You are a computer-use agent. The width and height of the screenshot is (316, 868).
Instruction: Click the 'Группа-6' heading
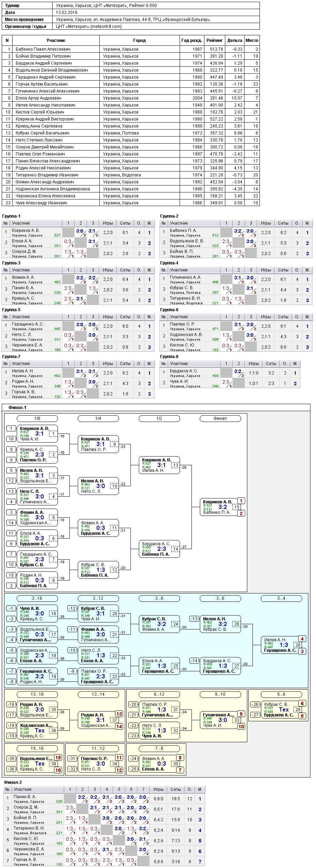coord(169,310)
